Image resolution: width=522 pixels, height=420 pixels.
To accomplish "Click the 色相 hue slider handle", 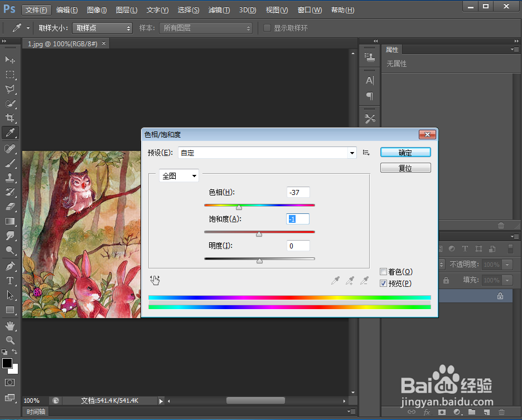I will pyautogui.click(x=239, y=207).
